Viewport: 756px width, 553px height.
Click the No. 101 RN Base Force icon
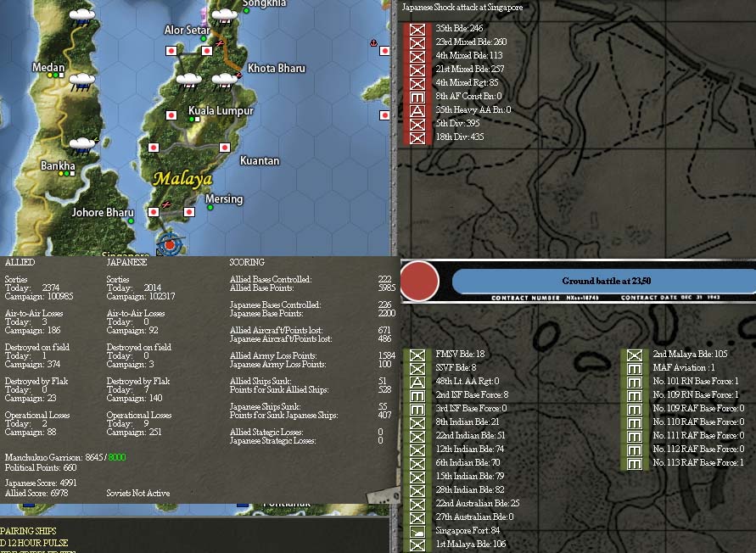coord(635,382)
